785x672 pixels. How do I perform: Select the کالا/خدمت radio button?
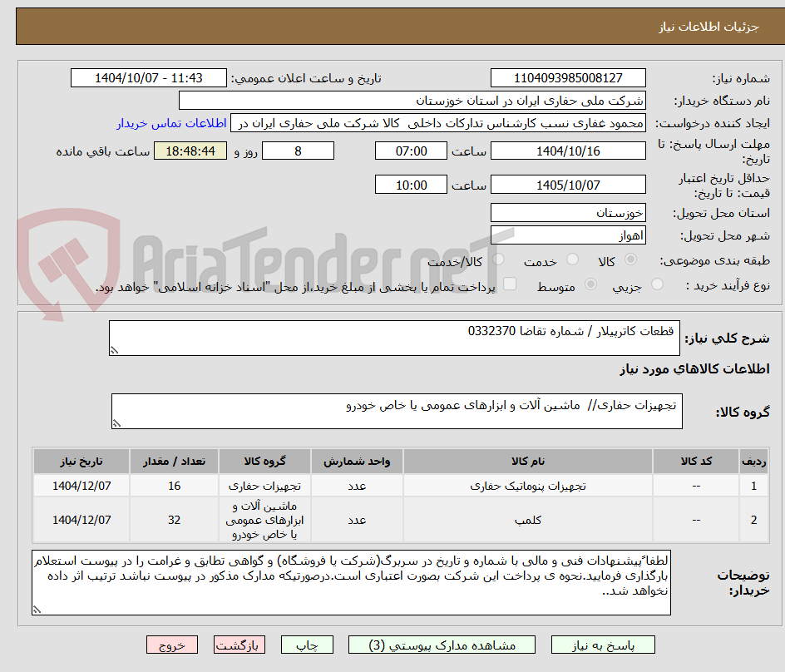(x=498, y=259)
